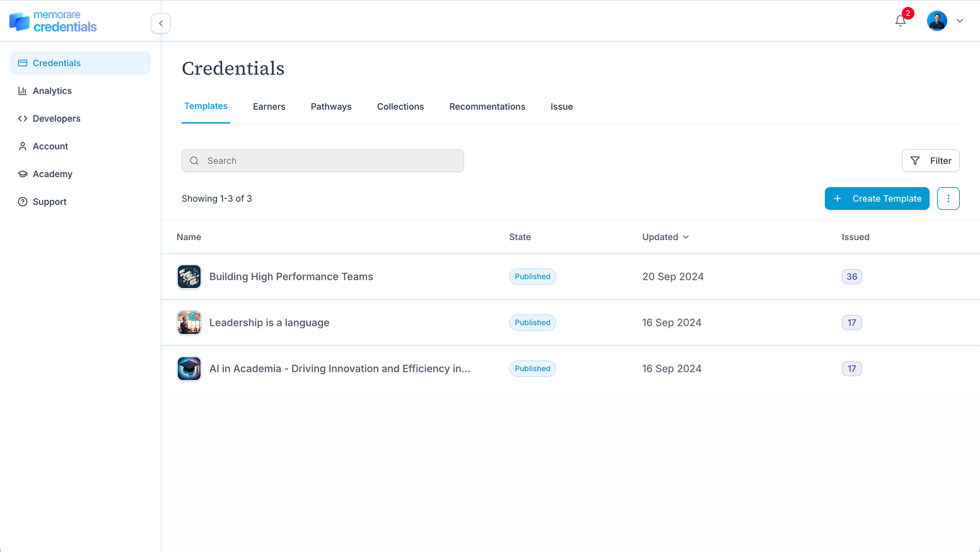Open Leadership is a language thumbnail
980x552 pixels.
click(189, 323)
